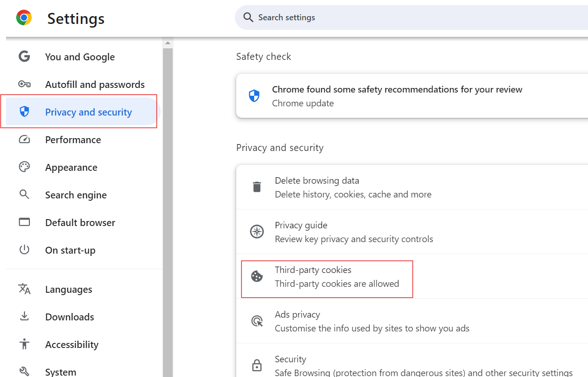Click the blue shield icon in Safety check
588x377 pixels.
(x=254, y=96)
